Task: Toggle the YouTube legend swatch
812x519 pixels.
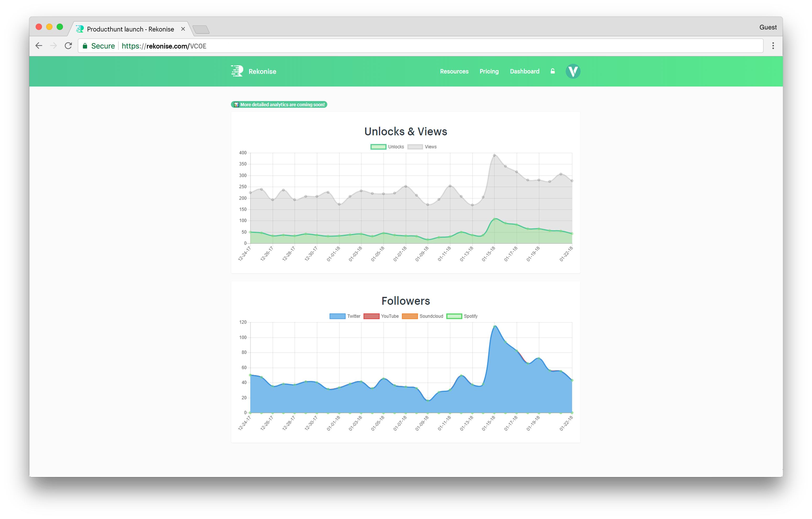Action: [371, 316]
